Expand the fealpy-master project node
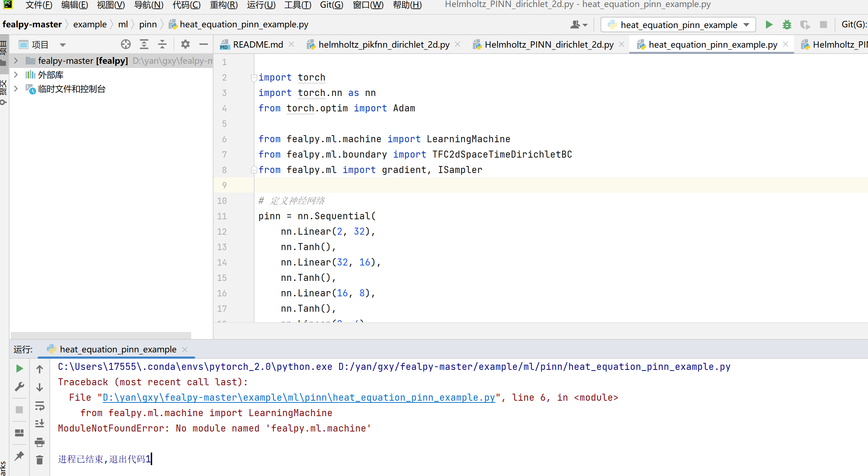 click(x=16, y=60)
